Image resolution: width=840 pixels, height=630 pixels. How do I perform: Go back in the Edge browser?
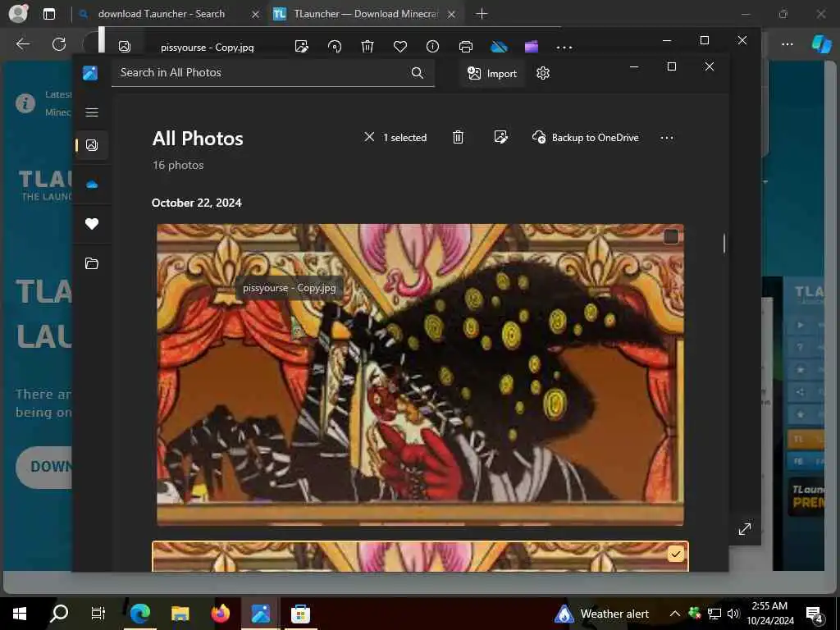tap(22, 44)
